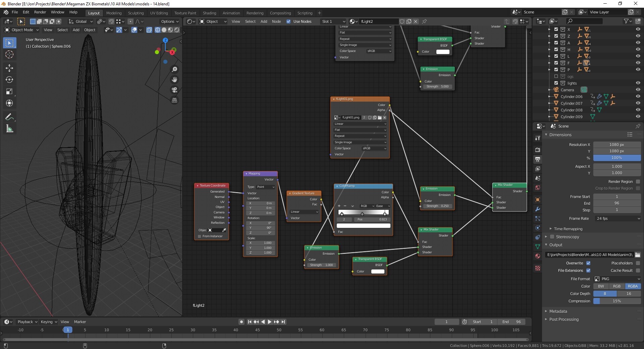Viewport: 644px width, 349px height.
Task: Enable rendered viewport shading mode
Action: [x=177, y=30]
